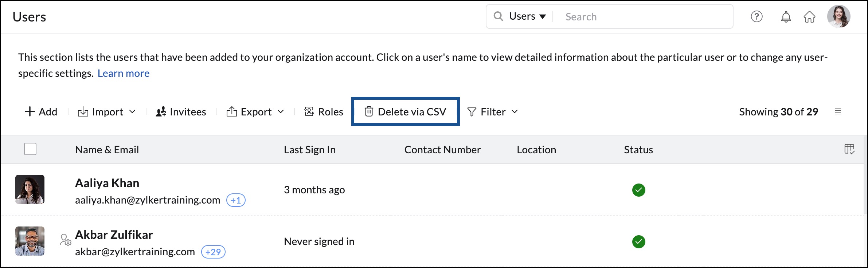
Task: Open the Filter dropdown
Action: pos(492,112)
